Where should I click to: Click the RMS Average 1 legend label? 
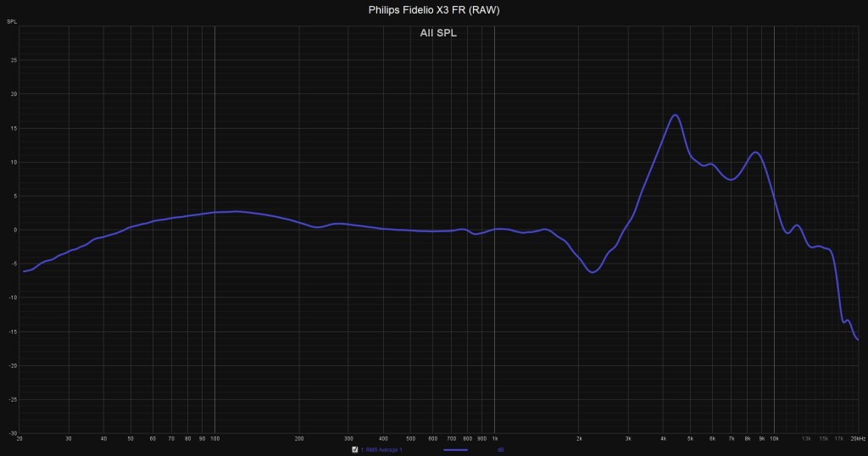[381, 450]
